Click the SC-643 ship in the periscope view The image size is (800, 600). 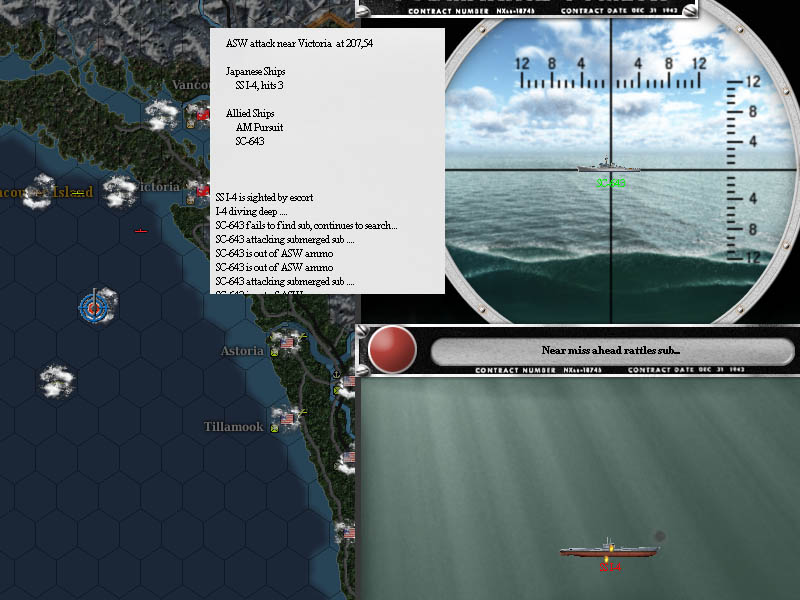[x=608, y=165]
